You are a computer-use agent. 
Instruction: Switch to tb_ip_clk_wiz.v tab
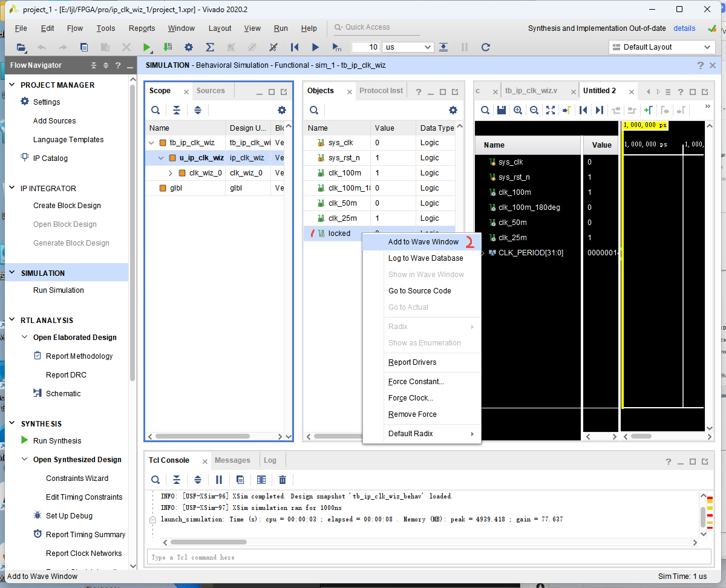tap(531, 91)
